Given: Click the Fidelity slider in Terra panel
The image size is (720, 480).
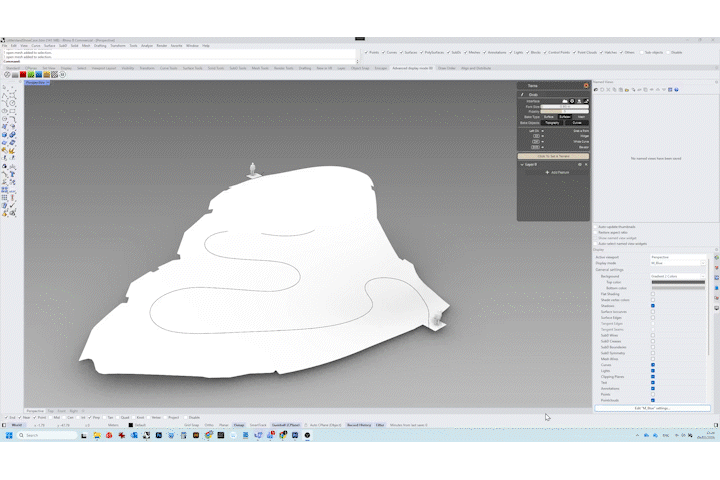Looking at the screenshot, I should click(564, 112).
